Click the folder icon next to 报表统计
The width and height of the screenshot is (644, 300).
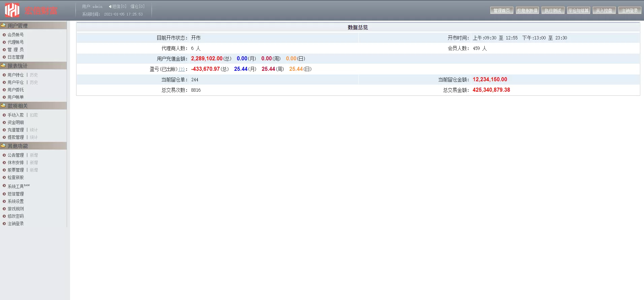click(3, 65)
